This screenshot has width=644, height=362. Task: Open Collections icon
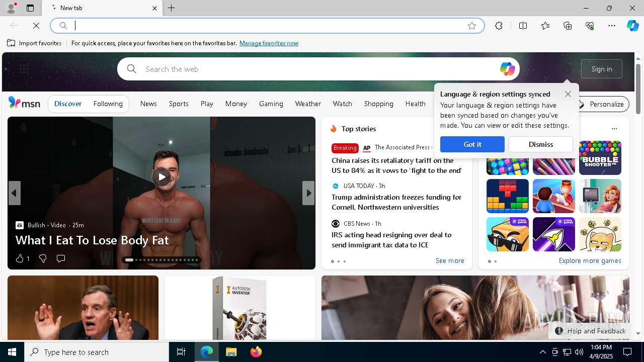coord(568,26)
